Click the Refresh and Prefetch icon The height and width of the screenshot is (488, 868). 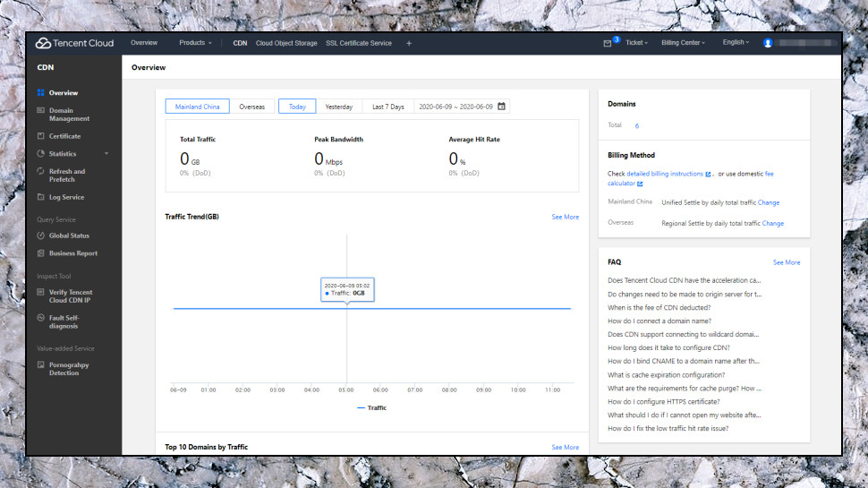coord(40,171)
